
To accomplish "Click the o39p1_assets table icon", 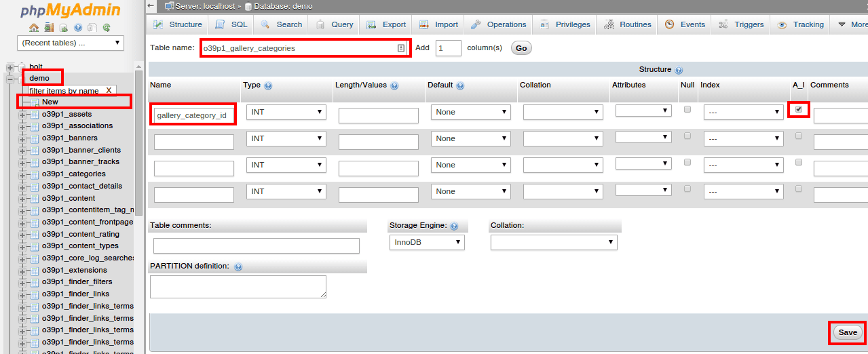I will tap(35, 114).
